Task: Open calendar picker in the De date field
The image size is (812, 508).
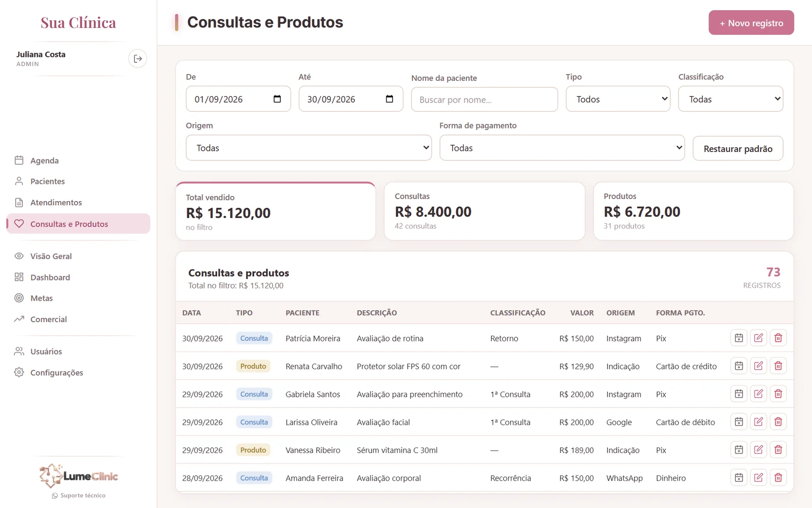Action: (x=277, y=99)
